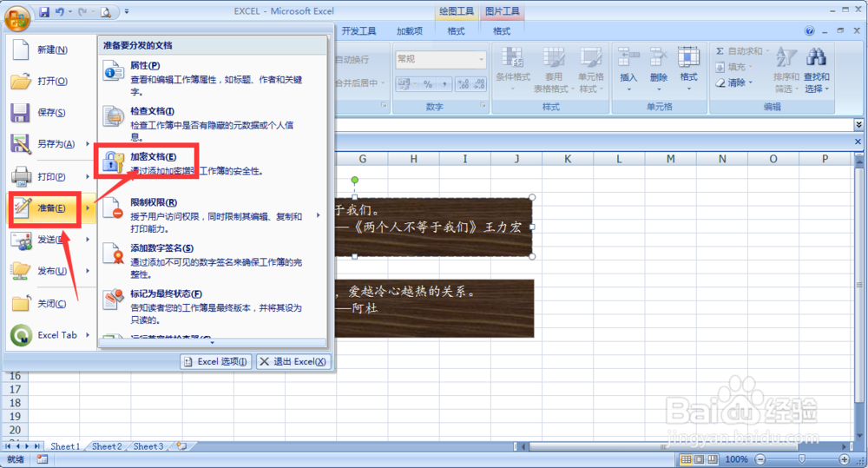Click the Print (打印) printer icon
This screenshot has width=868, height=468.
coord(21,176)
